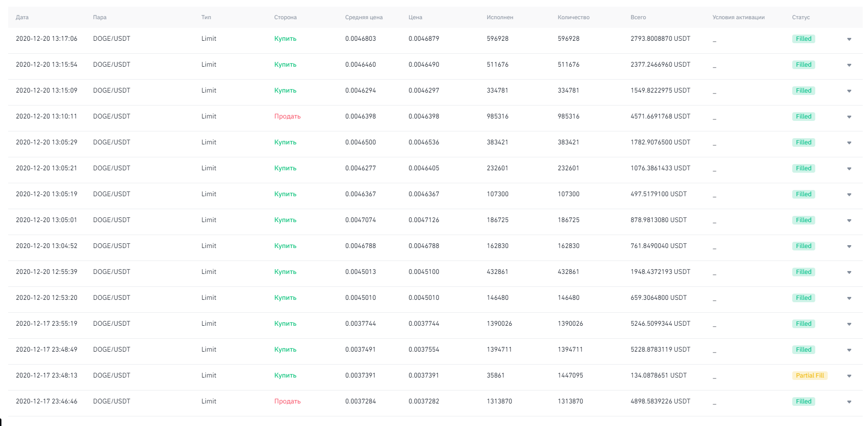Click DOGE/USDT pair in 12:55:39 row
868x426 pixels.
point(112,272)
